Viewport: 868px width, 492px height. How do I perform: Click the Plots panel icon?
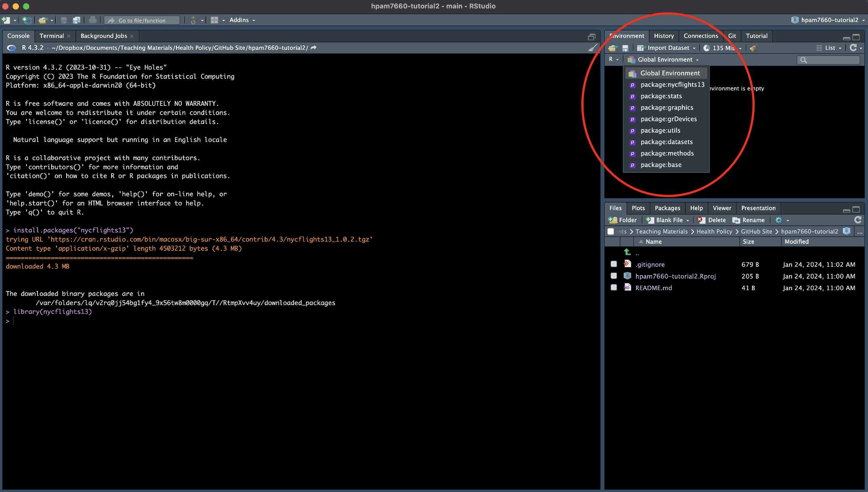coord(639,207)
